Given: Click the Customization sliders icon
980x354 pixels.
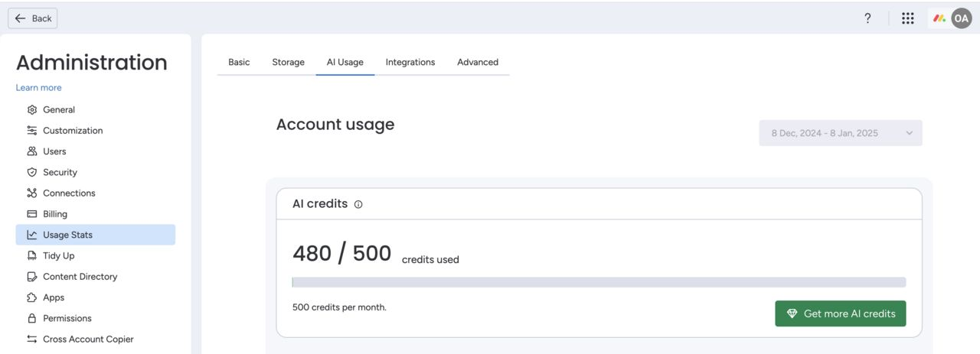Looking at the screenshot, I should point(32,131).
